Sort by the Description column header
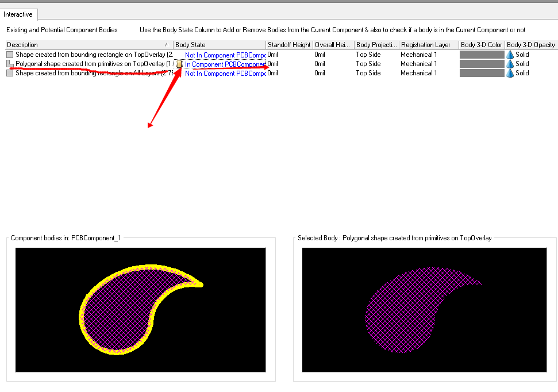 [86, 45]
